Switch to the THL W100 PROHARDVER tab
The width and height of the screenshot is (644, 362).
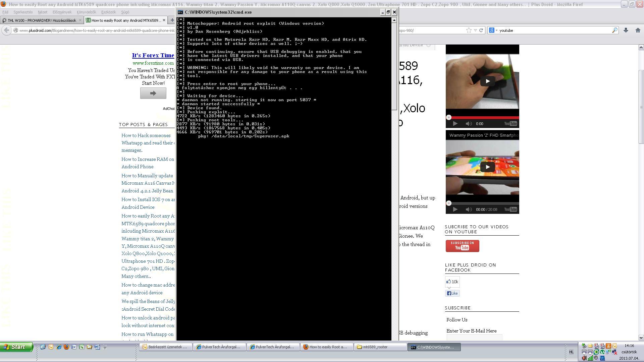point(42,20)
